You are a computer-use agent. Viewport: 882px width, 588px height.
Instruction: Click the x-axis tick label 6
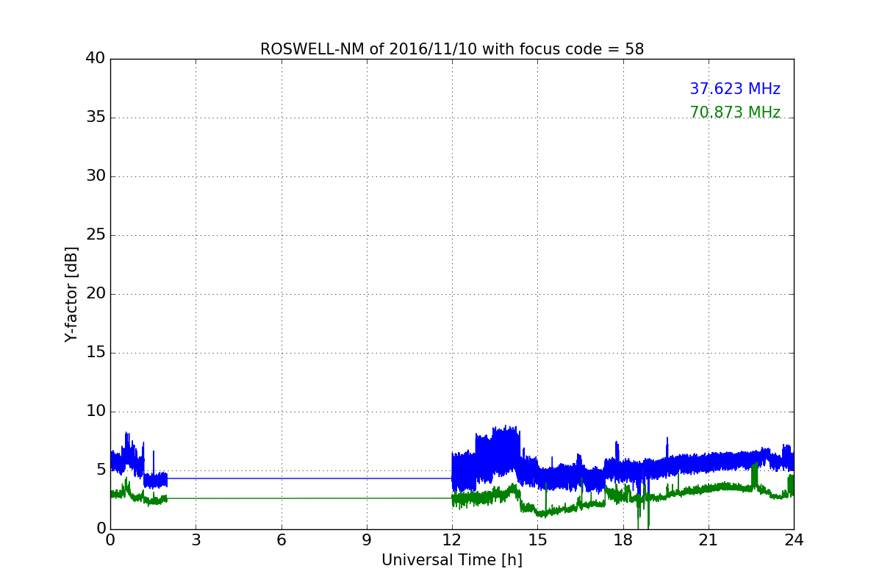[x=281, y=540]
